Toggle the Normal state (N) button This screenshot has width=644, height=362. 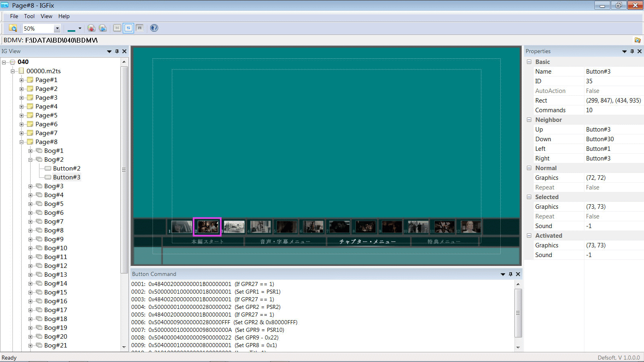click(117, 28)
